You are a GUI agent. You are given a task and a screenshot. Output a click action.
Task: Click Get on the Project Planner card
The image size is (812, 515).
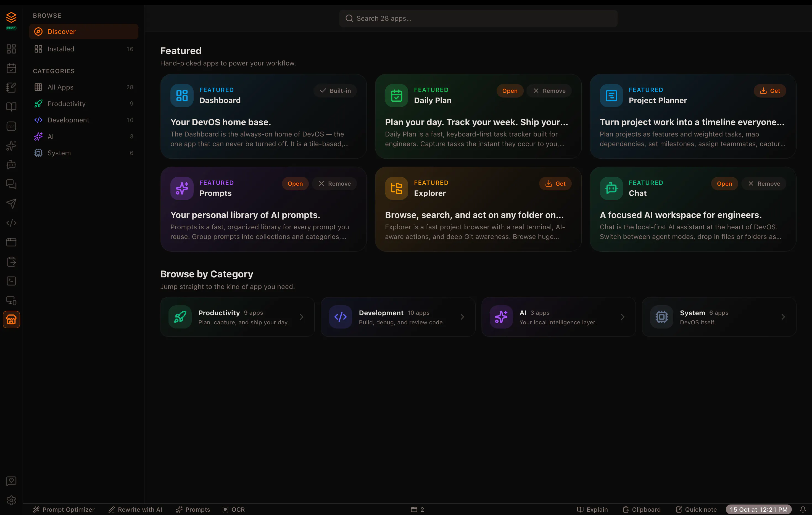pyautogui.click(x=770, y=91)
